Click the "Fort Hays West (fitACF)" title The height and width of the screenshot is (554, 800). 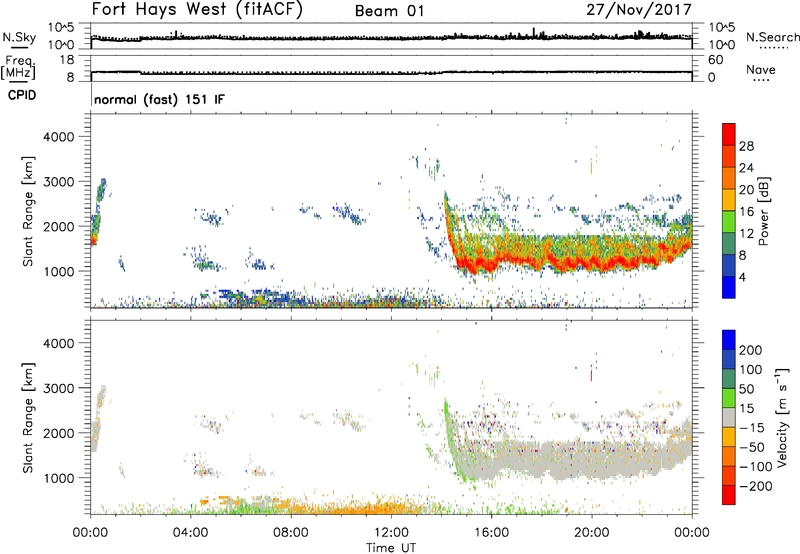point(197,10)
